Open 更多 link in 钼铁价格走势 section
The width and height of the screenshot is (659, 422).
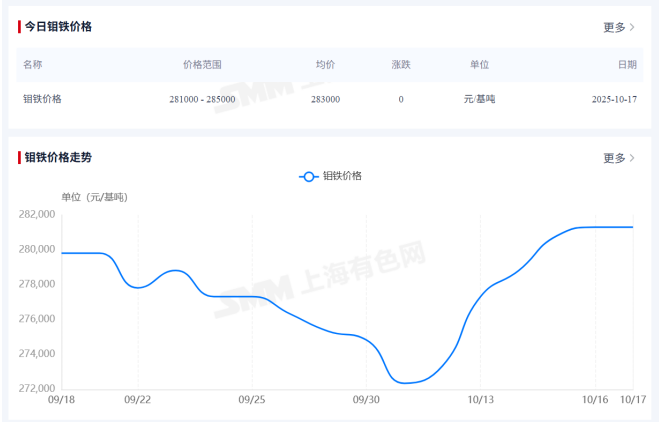[614, 158]
